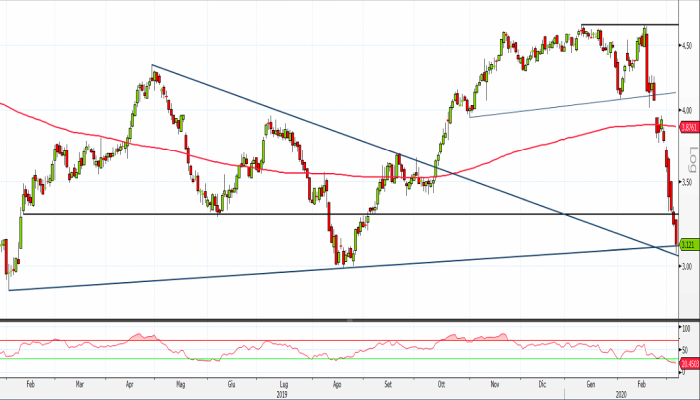The width and height of the screenshot is (700, 400).
Task: Select the 3.50 price axis label
Action: coord(688,183)
